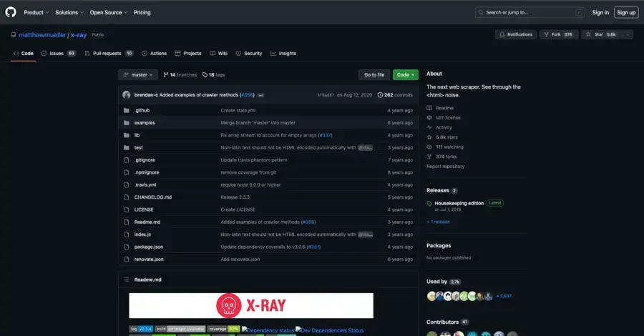Open the Releases section heading
Image resolution: width=644 pixels, height=336 pixels.
pos(442,190)
